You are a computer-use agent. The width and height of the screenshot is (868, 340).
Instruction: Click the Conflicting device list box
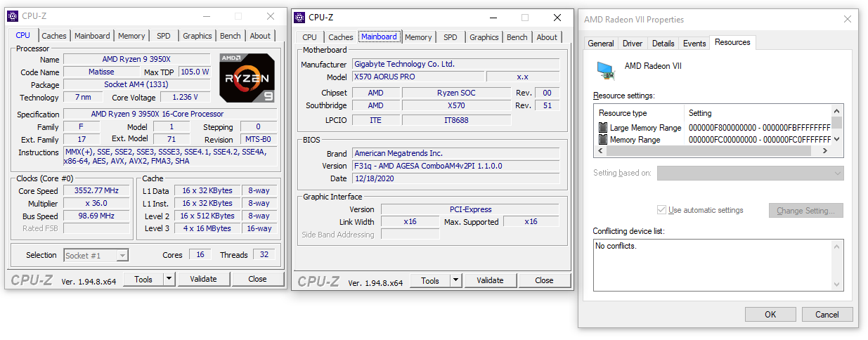[718, 265]
